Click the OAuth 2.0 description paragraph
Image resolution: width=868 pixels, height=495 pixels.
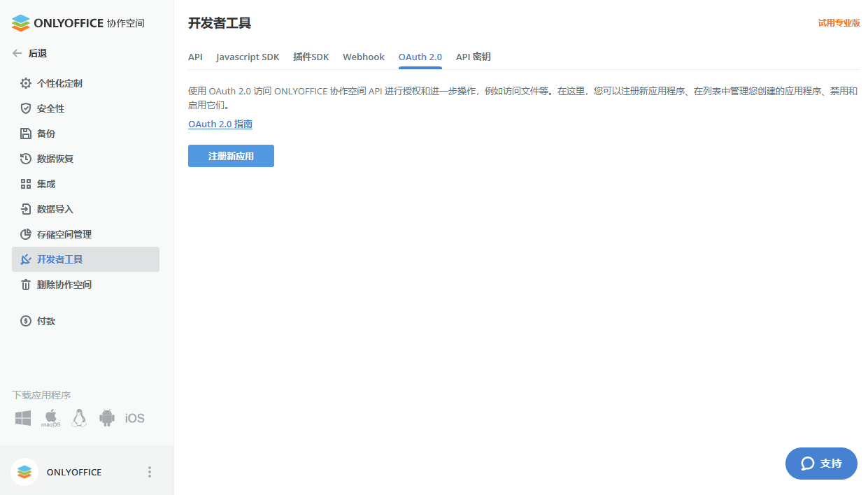tap(523, 98)
